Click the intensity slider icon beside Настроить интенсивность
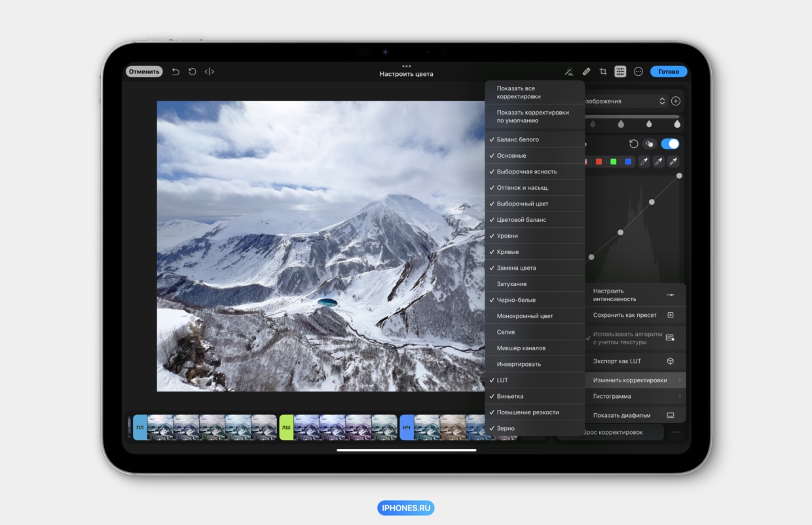The height and width of the screenshot is (525, 812). pos(671,295)
